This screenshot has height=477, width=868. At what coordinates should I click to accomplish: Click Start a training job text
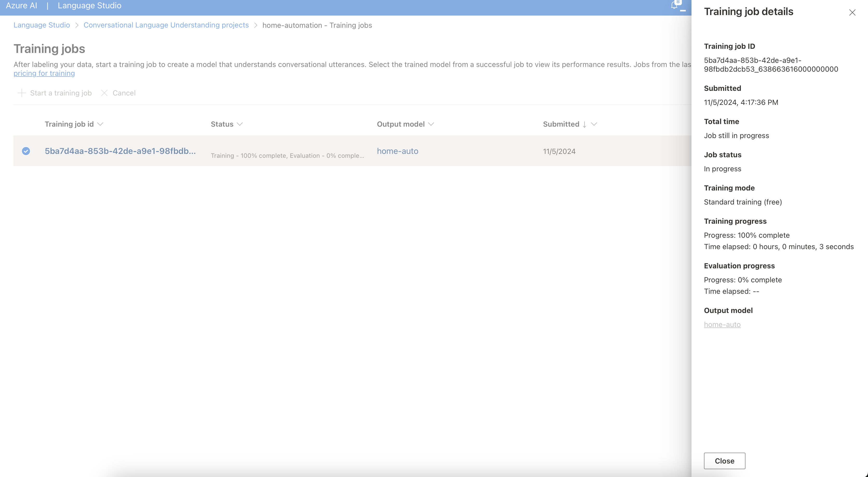(x=61, y=93)
